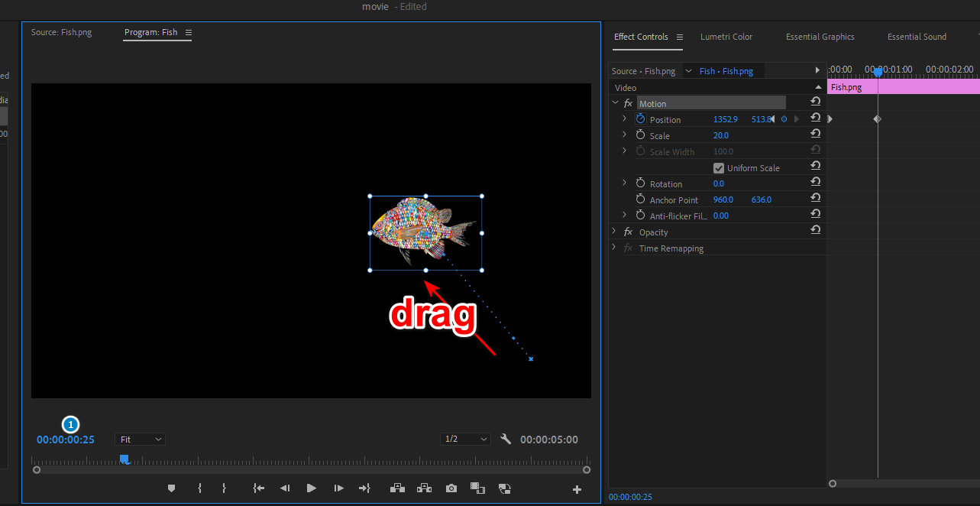980x506 pixels.
Task: Uncheck the Uniform Scale checkbox
Action: [718, 168]
